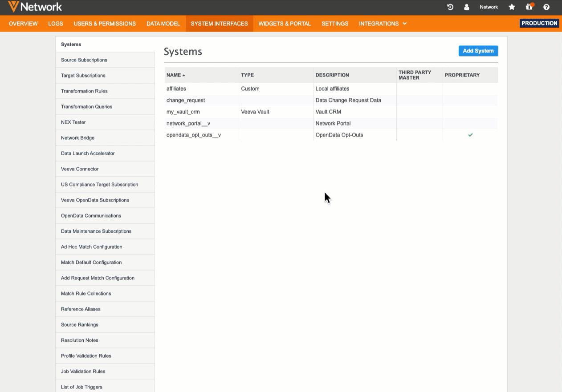Click the Type column header
The height and width of the screenshot is (392, 562).
(276, 75)
